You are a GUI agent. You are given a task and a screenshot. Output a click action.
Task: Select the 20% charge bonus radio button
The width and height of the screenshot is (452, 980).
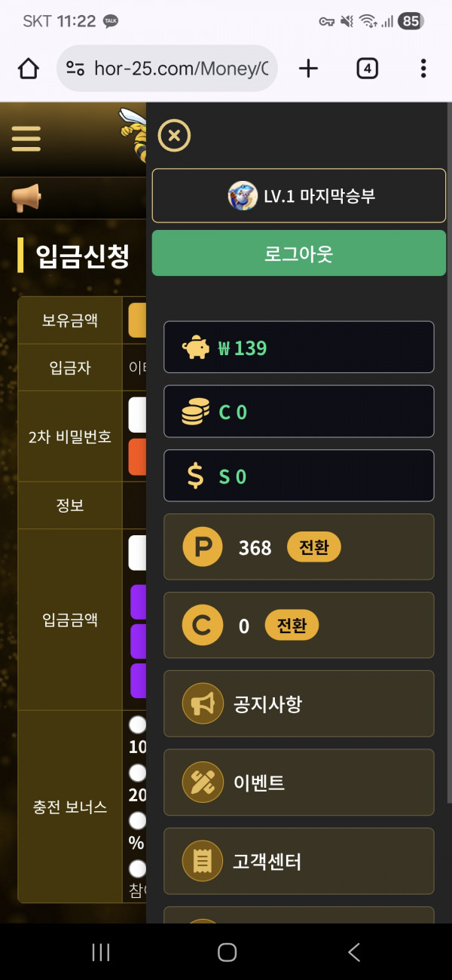coord(138,772)
